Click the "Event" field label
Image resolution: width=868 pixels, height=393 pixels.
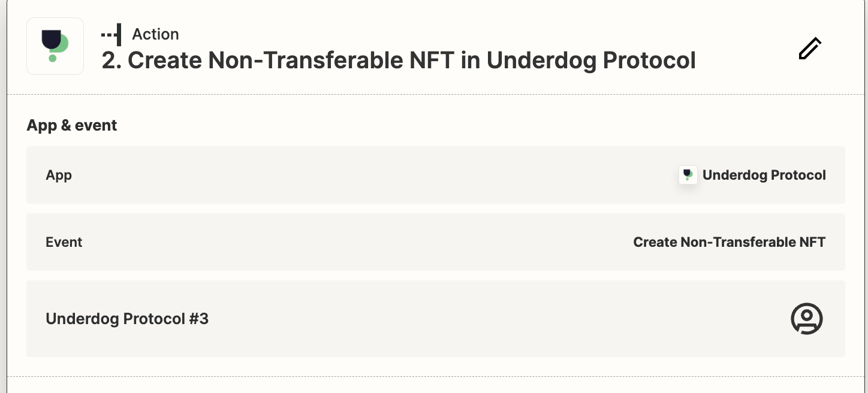(64, 242)
